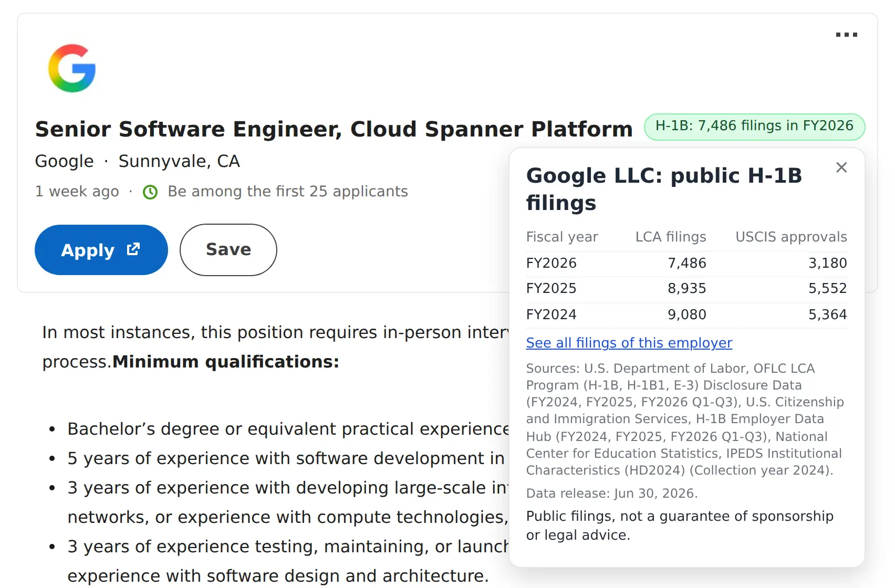
Task: Click Be among the first 25 applicants
Action: pos(287,192)
